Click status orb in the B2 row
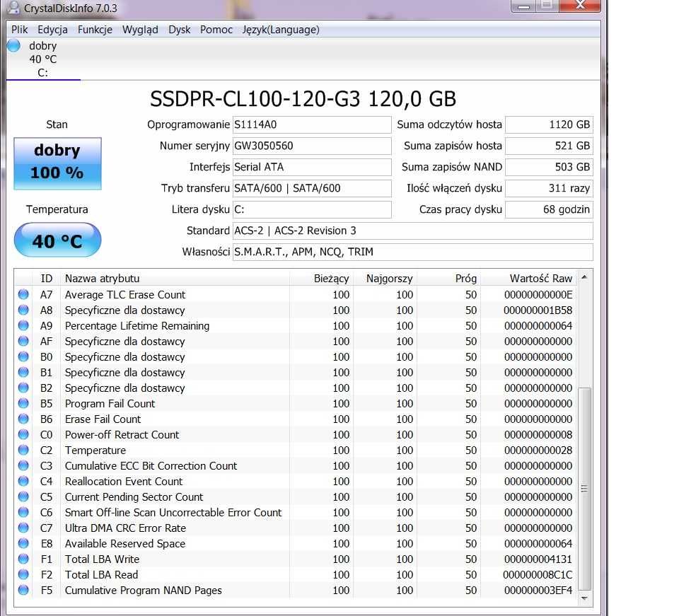This screenshot has width=679, height=616. pyautogui.click(x=23, y=388)
